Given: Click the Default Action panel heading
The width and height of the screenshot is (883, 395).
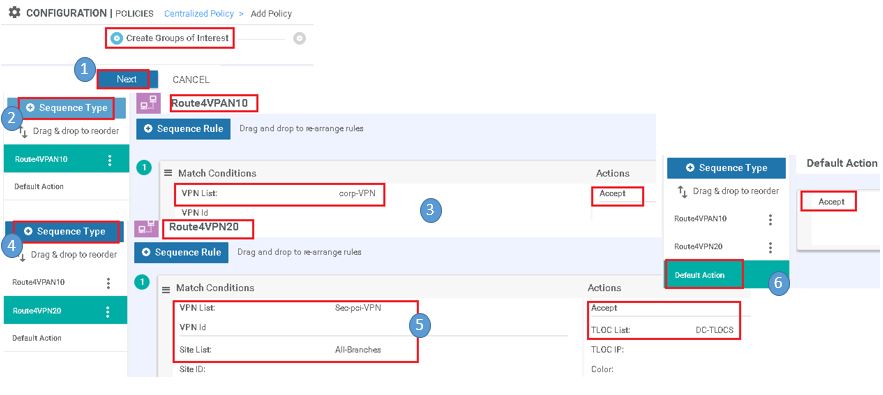Looking at the screenshot, I should click(842, 163).
